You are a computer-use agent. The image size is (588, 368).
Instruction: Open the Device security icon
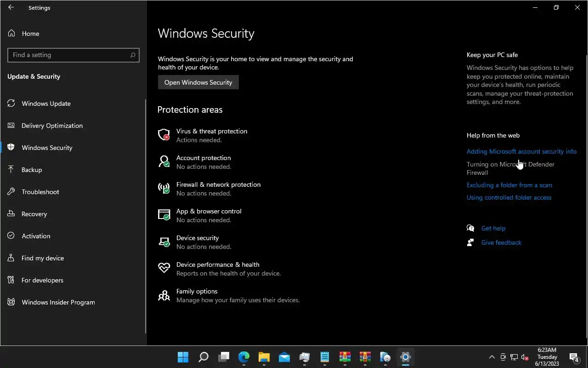[164, 241]
